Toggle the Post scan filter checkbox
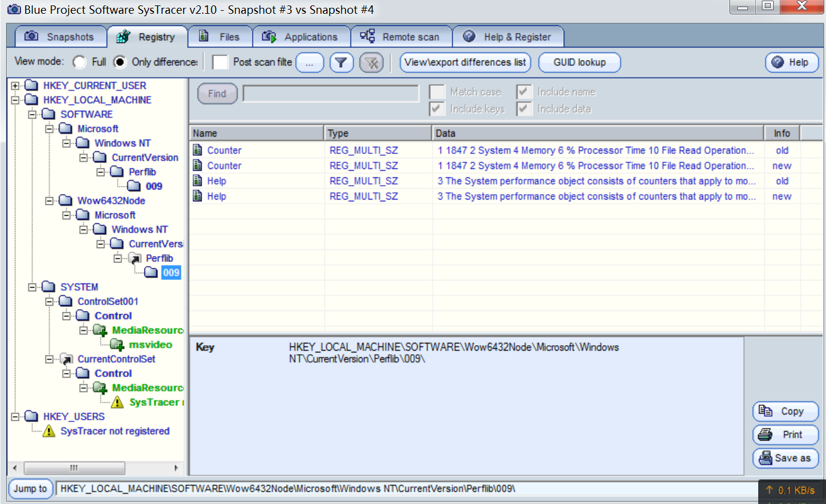Viewport: 826px width, 504px height. tap(221, 62)
